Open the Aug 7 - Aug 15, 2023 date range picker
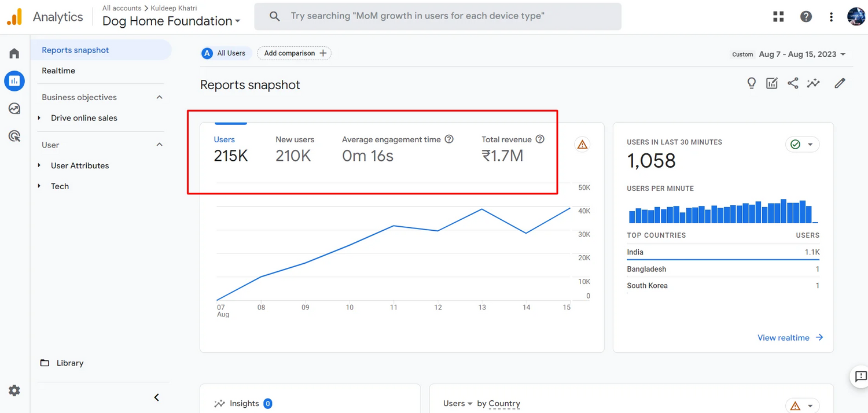Screen dimensions: 868x413 coord(802,54)
